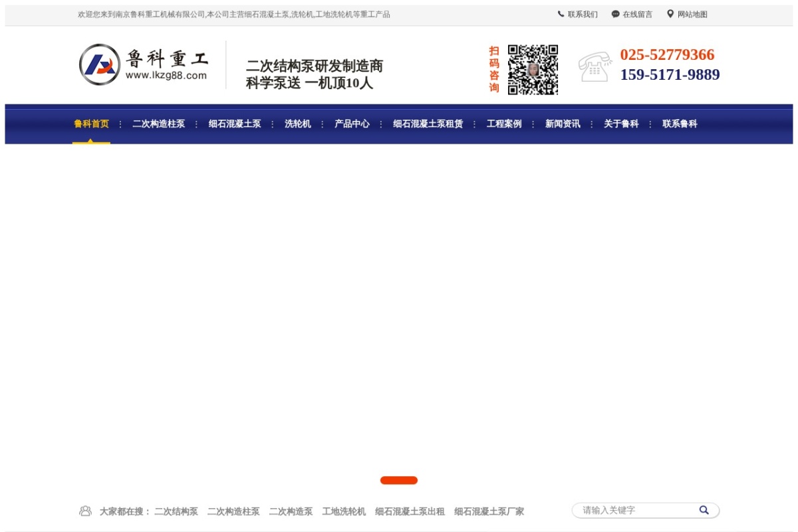Click the phone number 159-5171-9889
The image size is (798, 532).
pyautogui.click(x=670, y=74)
